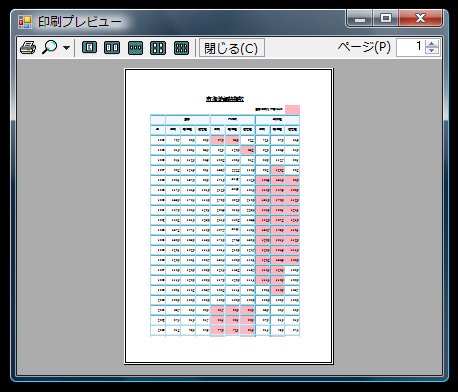The width and height of the screenshot is (458, 392).
Task: Click the ページ(P) label
Action: [x=364, y=47]
